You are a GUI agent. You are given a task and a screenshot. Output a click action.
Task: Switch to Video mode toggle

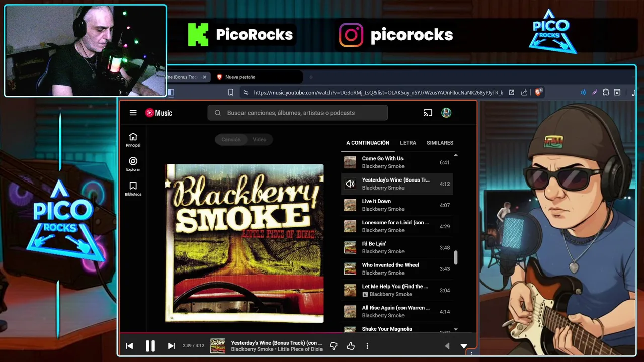(x=260, y=139)
